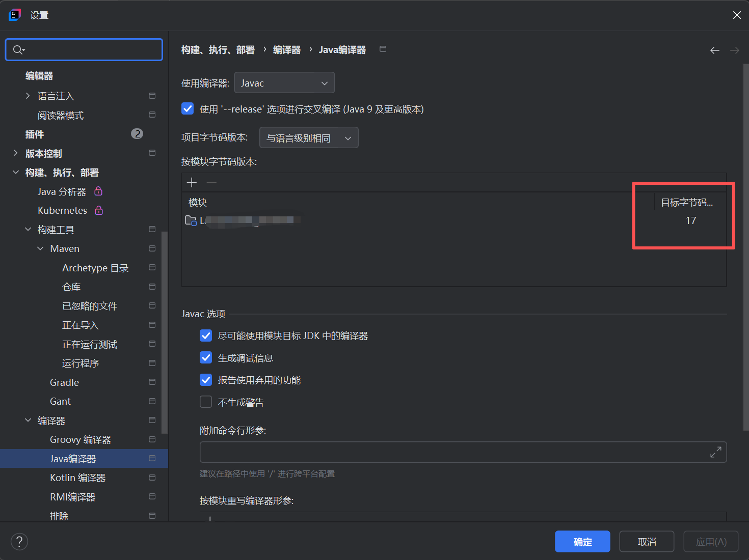The image size is (749, 560).
Task: Click the minus icon above the module table
Action: point(211,182)
